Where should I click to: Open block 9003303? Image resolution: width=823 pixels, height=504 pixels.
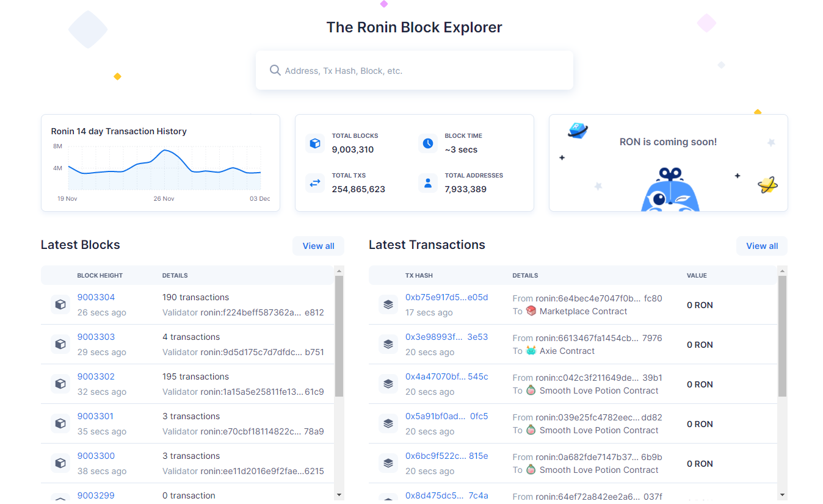point(96,337)
